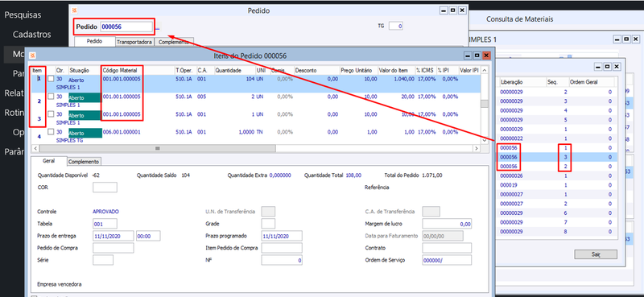The width and height of the screenshot is (644, 297).
Task: Click the COR input field
Action: (x=105, y=188)
